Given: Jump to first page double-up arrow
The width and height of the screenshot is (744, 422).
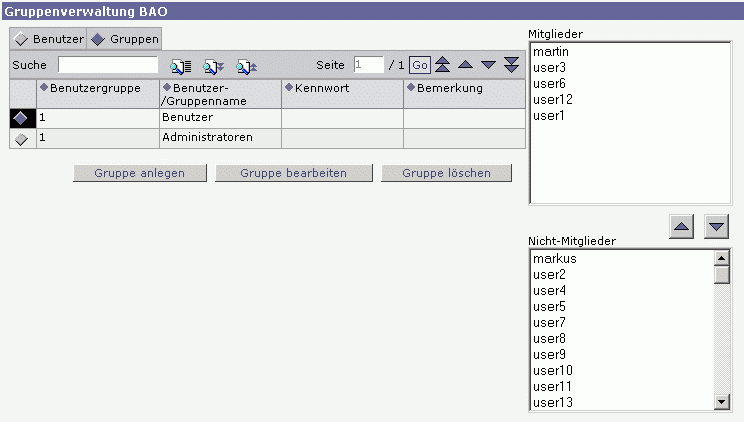Looking at the screenshot, I should tap(442, 65).
